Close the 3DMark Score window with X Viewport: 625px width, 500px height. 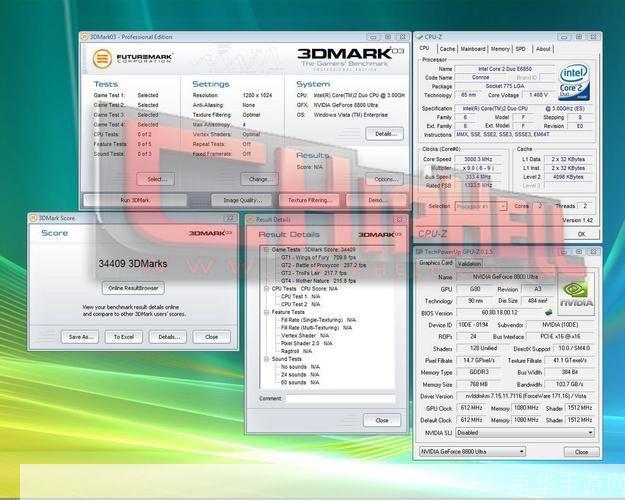click(x=230, y=218)
